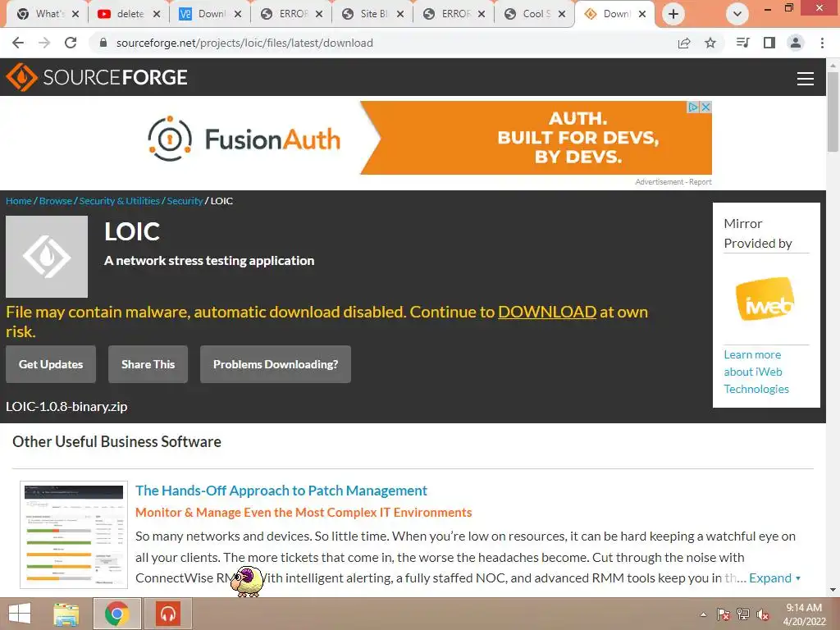Click the ad Report link
This screenshot has width=840, height=630.
pyautogui.click(x=701, y=182)
